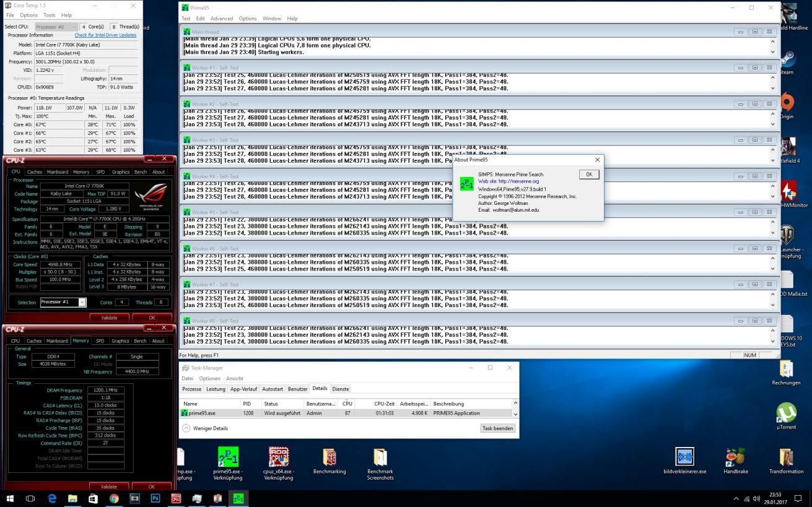Click OK in About Prime95 dialog

tap(589, 174)
